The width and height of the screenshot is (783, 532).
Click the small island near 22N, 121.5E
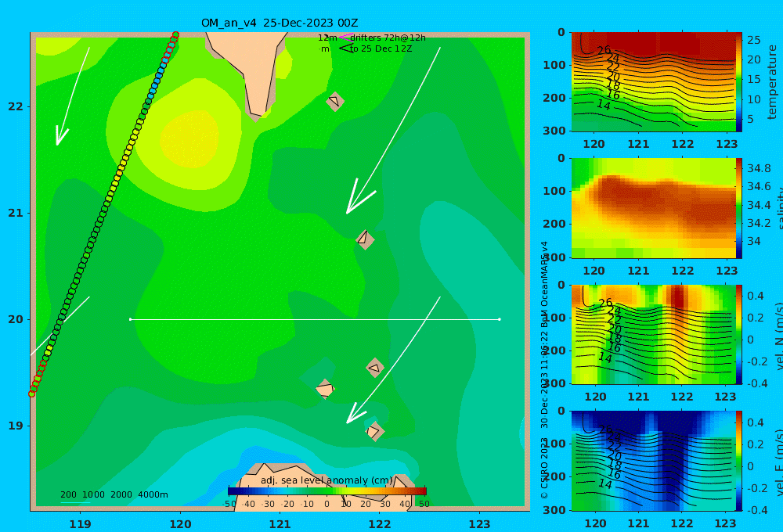[x=334, y=101]
